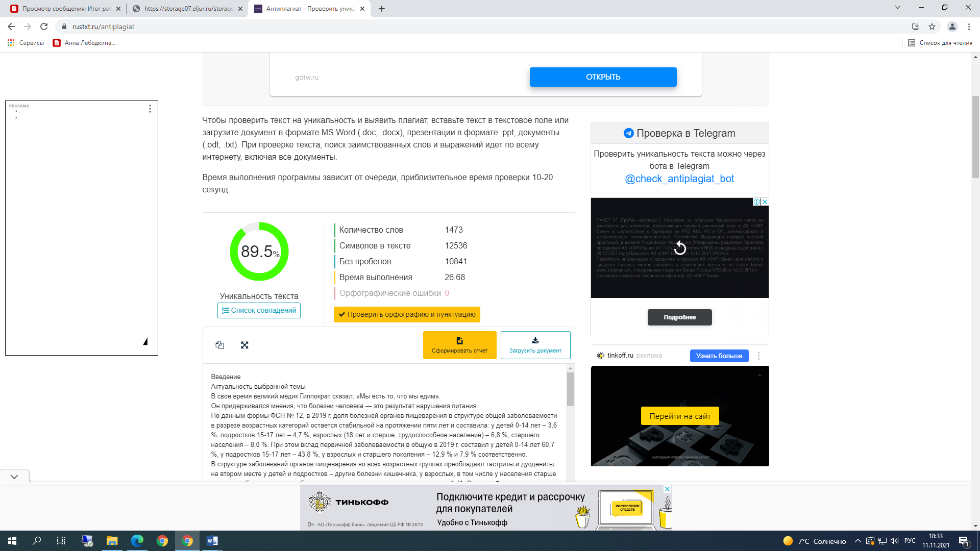Open the tab search dropdown arrow
980x551 pixels.
pos(898,7)
